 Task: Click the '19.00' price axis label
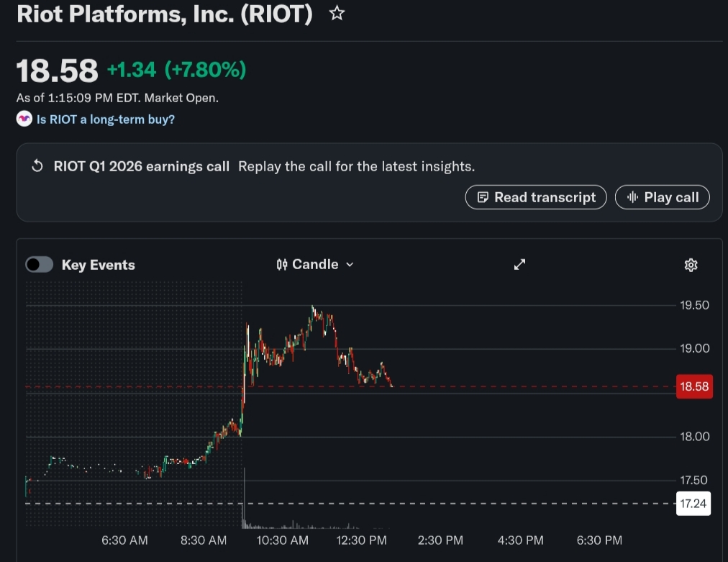pyautogui.click(x=695, y=348)
